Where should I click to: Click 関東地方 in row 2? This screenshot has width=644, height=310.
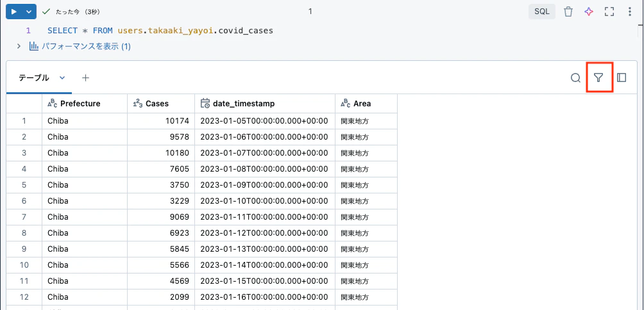tap(355, 137)
